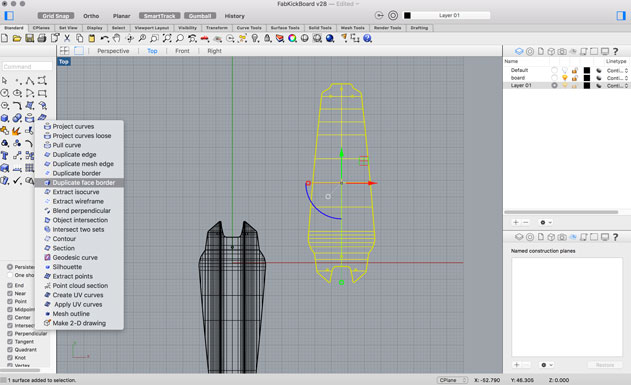Click the four-viewport layout icon

coord(64,51)
